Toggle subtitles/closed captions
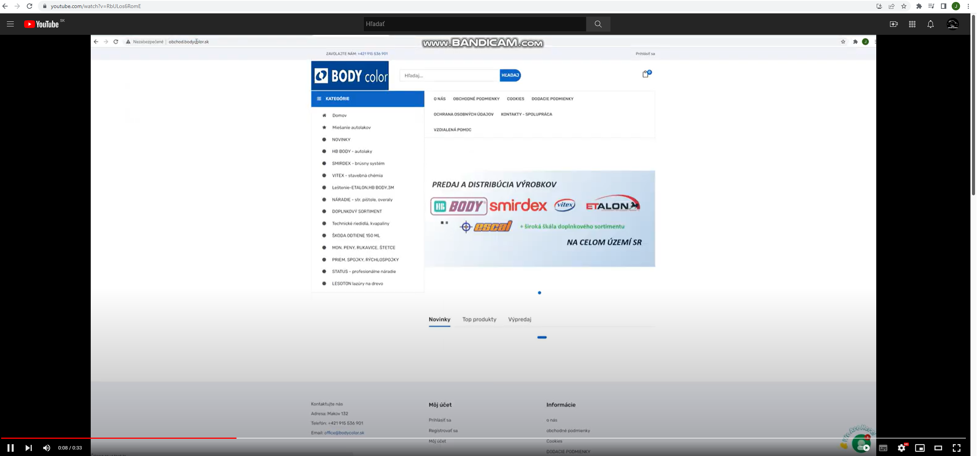 883,448
